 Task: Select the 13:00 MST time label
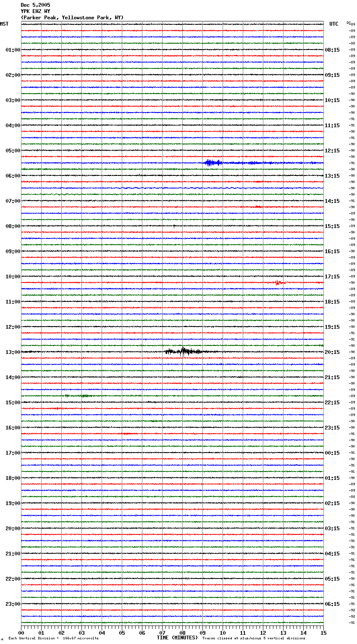pyautogui.click(x=13, y=352)
